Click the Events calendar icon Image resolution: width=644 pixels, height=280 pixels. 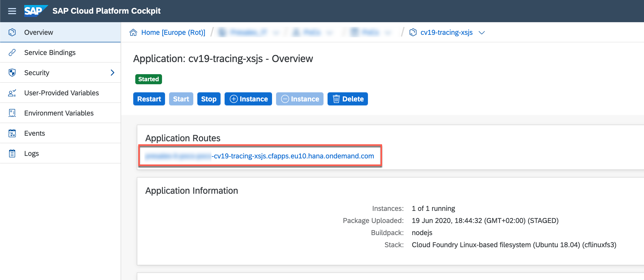(12, 133)
